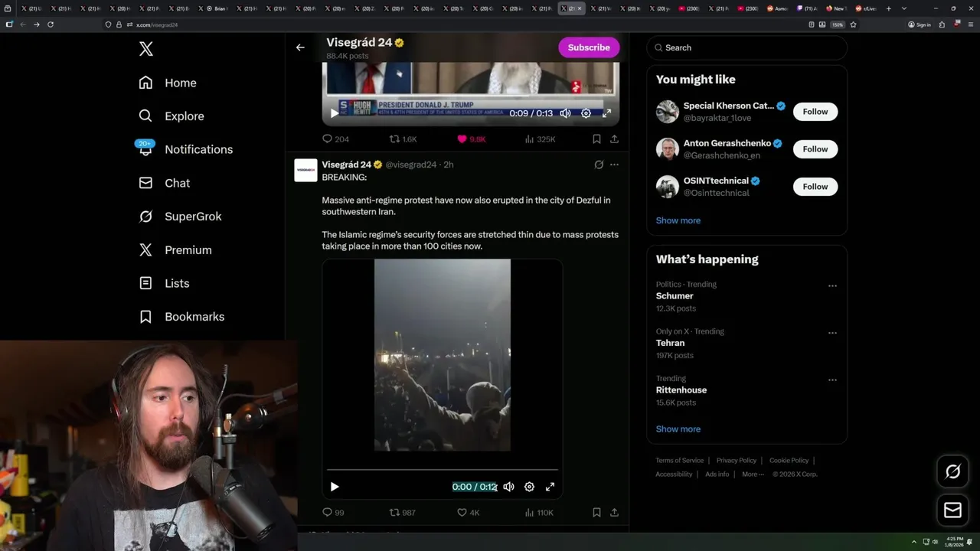980x551 pixels.
Task: Follow OSINTtechnical
Action: pyautogui.click(x=815, y=187)
